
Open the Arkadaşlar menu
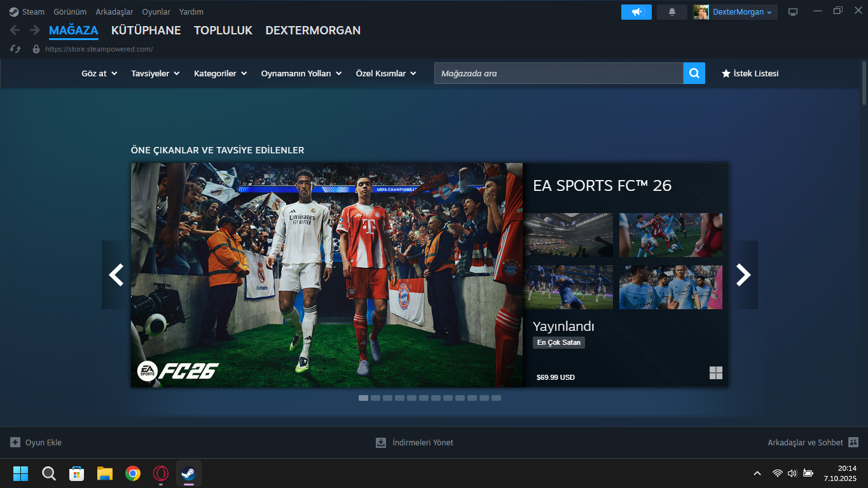pyautogui.click(x=114, y=11)
